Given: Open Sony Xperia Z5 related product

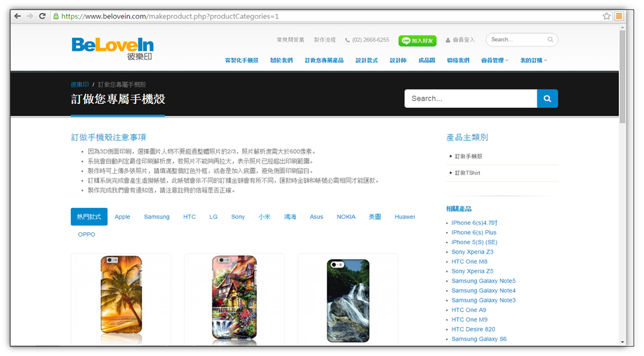Looking at the screenshot, I should click(x=473, y=271).
